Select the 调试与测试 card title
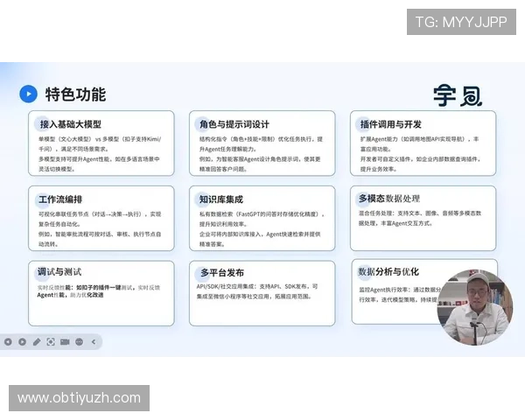This screenshot has height=420, width=525. pyautogui.click(x=59, y=271)
